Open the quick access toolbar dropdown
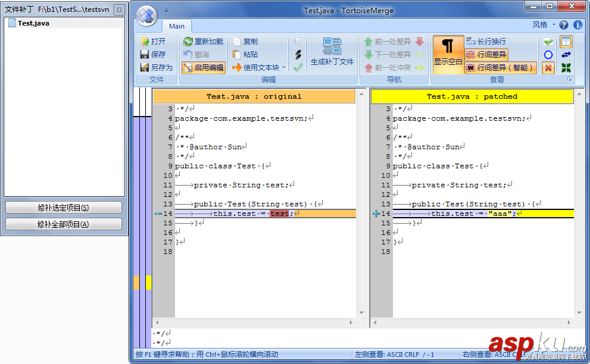Image resolution: width=590 pixels, height=364 pixels. tap(166, 11)
